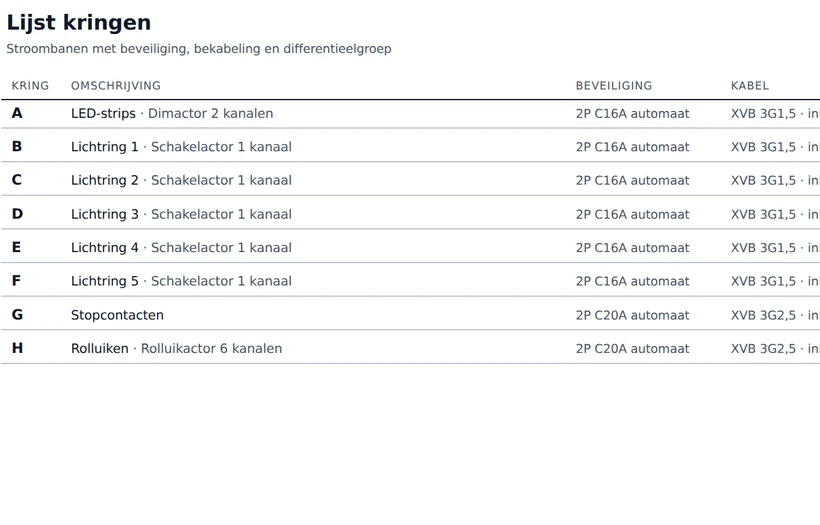Click Rolluiken Rolluikactor 6 kanalen entry
Image resolution: width=820 pixels, height=525 pixels.
(x=177, y=349)
